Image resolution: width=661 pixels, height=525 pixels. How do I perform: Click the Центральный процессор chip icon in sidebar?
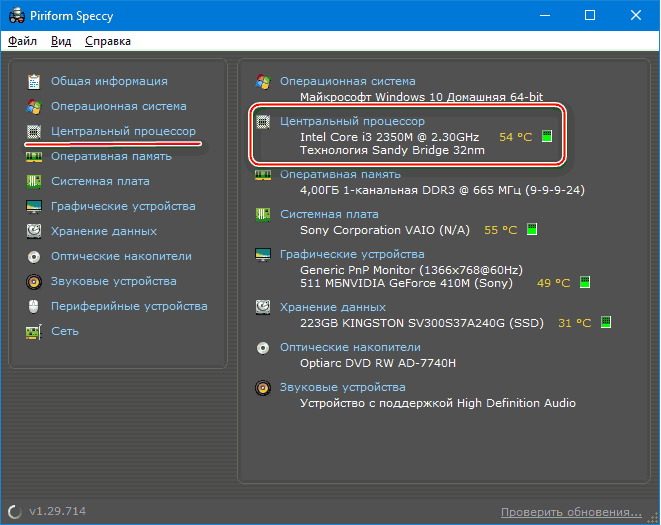34,132
